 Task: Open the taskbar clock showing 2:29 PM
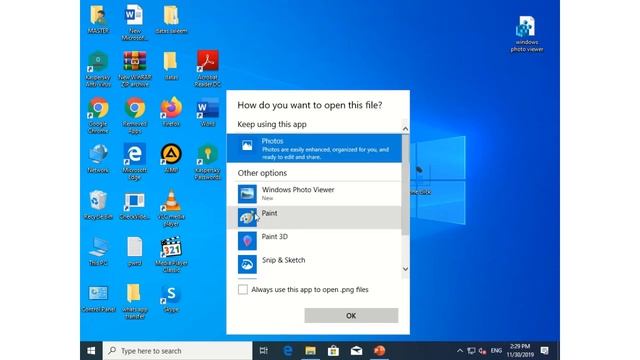pos(520,351)
